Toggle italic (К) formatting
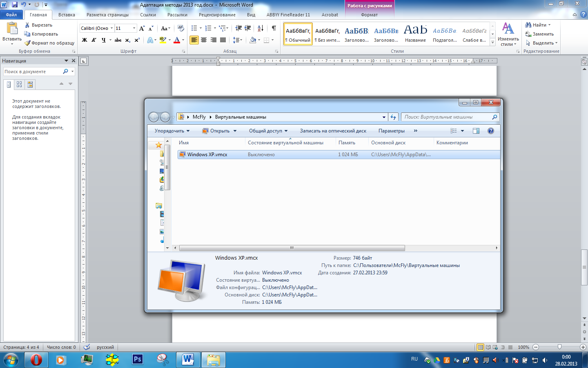The height and width of the screenshot is (368, 588). (94, 40)
